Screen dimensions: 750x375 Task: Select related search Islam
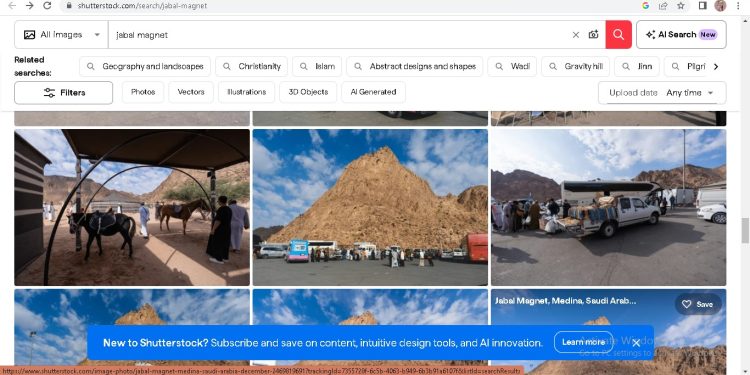coord(317,66)
